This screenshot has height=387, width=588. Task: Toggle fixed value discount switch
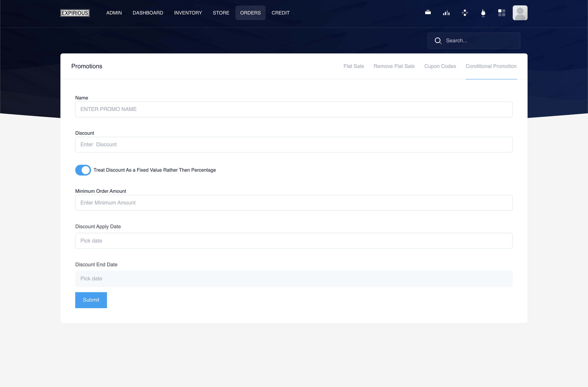83,170
